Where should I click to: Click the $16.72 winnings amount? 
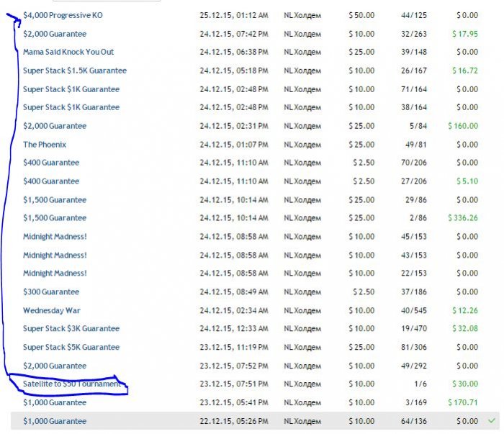[465, 71]
